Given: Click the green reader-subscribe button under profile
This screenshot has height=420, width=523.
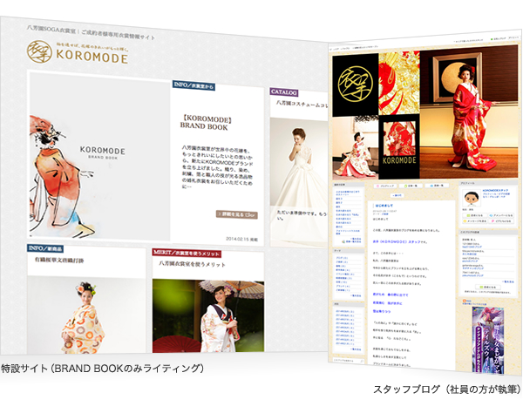Looking at the screenshot, I should 475,215.
